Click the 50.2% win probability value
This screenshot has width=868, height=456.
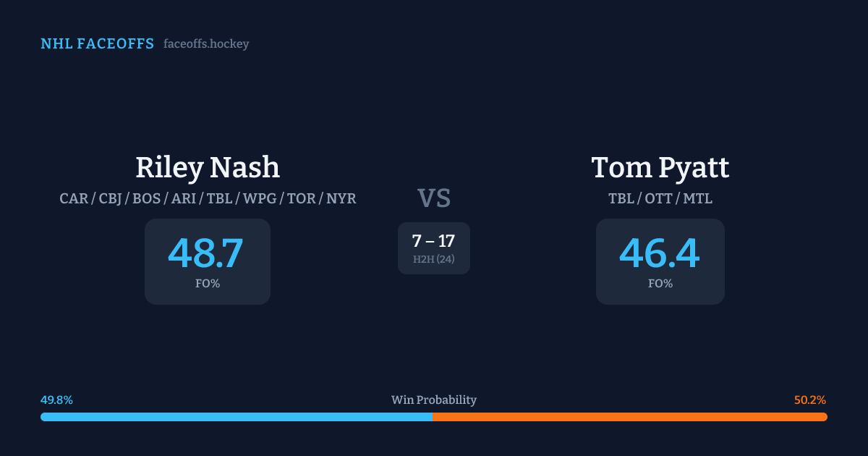[x=810, y=400]
